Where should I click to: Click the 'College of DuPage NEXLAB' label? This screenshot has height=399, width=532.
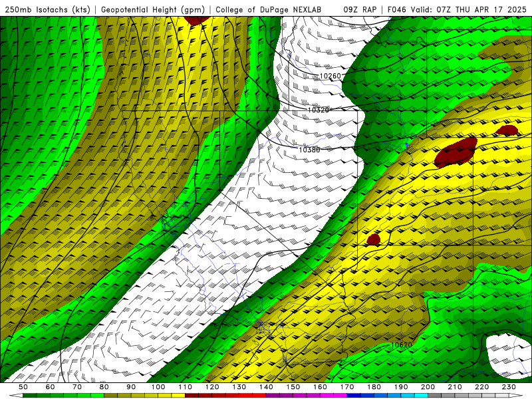pyautogui.click(x=269, y=9)
